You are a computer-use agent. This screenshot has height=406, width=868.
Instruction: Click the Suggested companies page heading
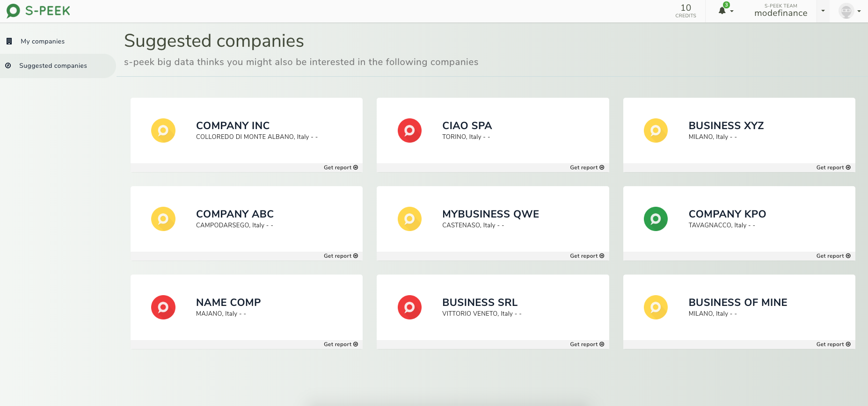click(x=214, y=41)
